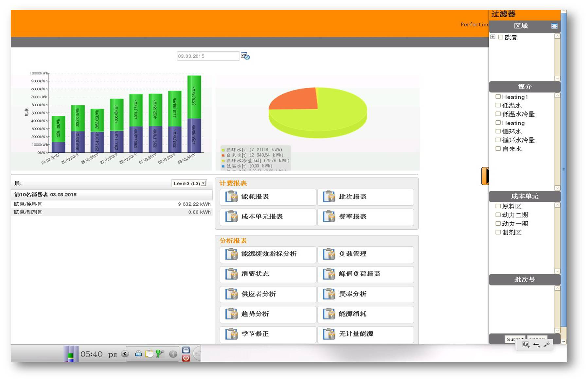Click the red power button icon
This screenshot has height=381, width=588.
(186, 358)
